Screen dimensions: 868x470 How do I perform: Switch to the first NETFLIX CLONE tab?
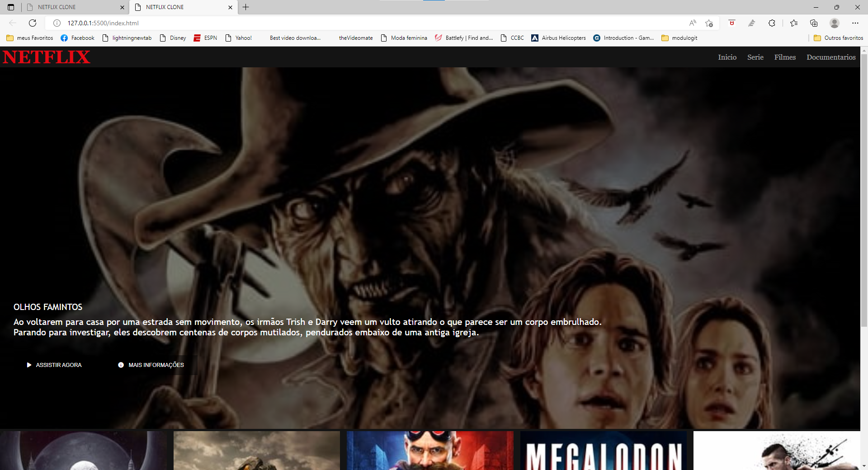point(72,7)
